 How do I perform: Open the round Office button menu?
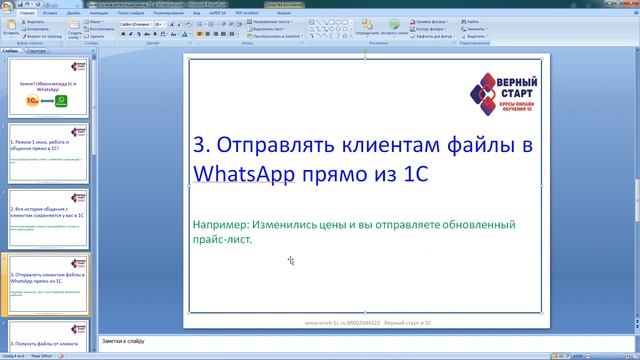(7, 7)
